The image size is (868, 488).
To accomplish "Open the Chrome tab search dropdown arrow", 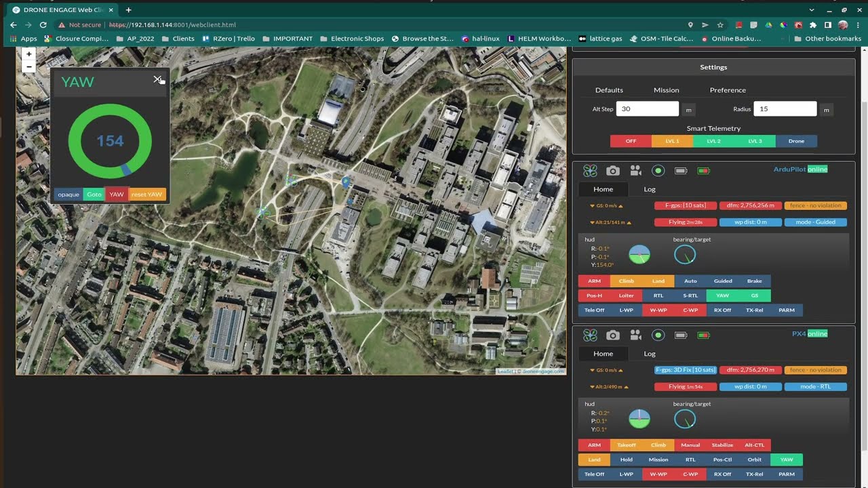I will (812, 10).
